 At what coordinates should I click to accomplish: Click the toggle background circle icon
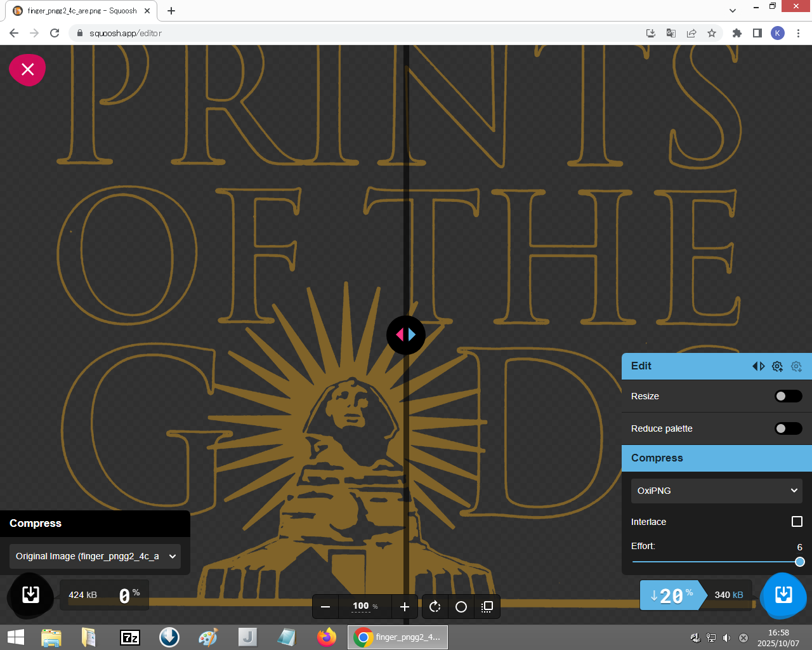coord(461,607)
